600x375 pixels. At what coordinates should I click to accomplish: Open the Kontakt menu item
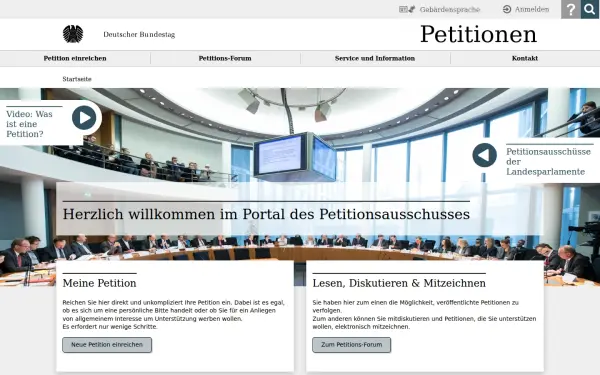coord(525,58)
